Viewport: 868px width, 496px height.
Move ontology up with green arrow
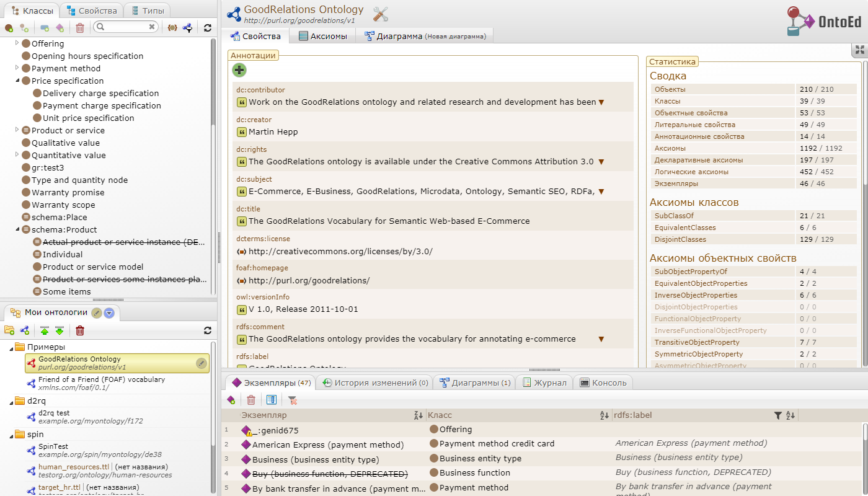tap(45, 330)
